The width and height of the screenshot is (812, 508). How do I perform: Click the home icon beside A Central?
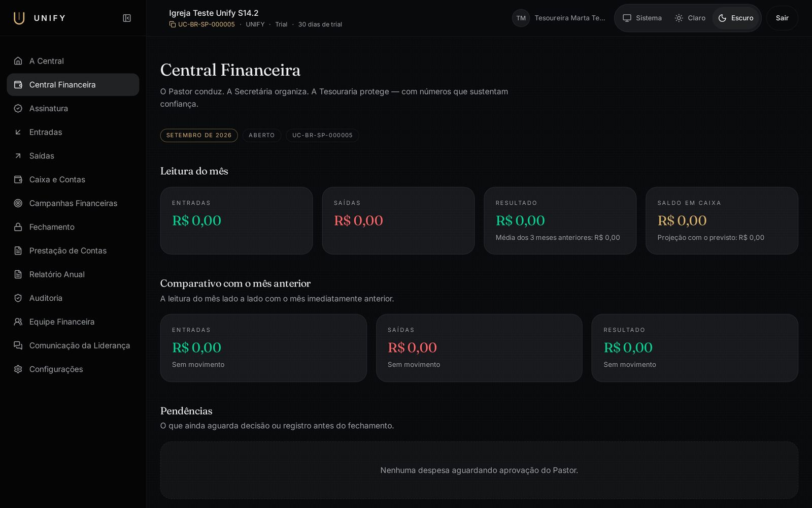18,61
